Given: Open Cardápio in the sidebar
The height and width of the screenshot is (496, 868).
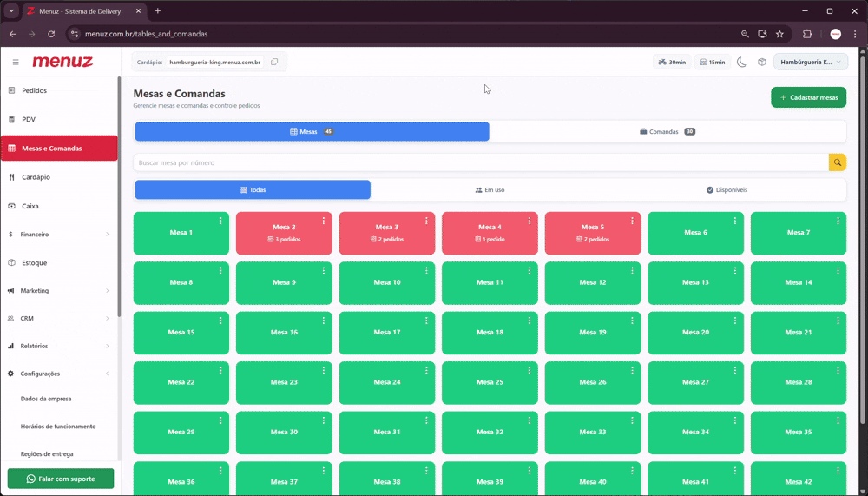Looking at the screenshot, I should 59,177.
